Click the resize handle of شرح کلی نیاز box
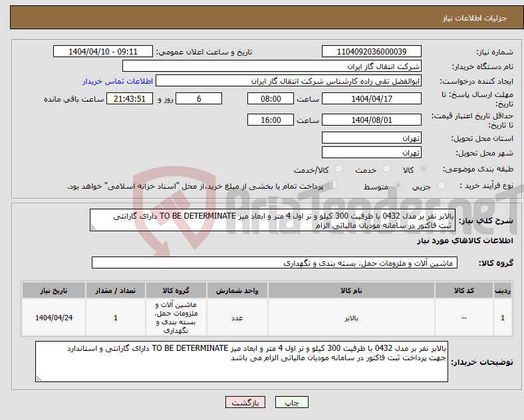 pyautogui.click(x=93, y=228)
